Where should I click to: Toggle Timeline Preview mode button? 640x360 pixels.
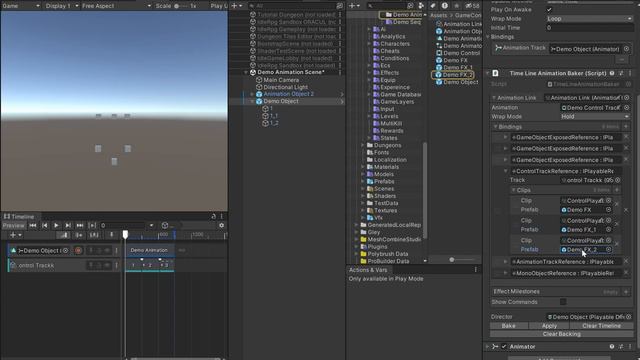pos(13,225)
